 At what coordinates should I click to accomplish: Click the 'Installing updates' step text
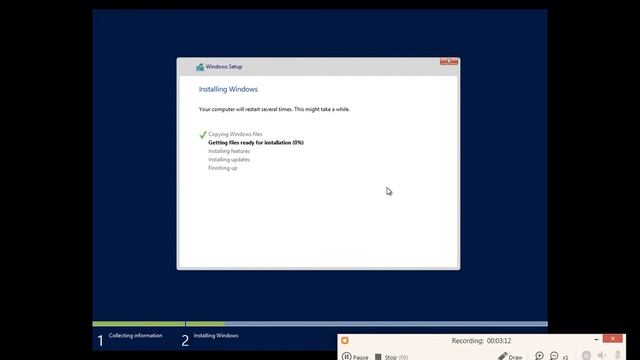229,160
